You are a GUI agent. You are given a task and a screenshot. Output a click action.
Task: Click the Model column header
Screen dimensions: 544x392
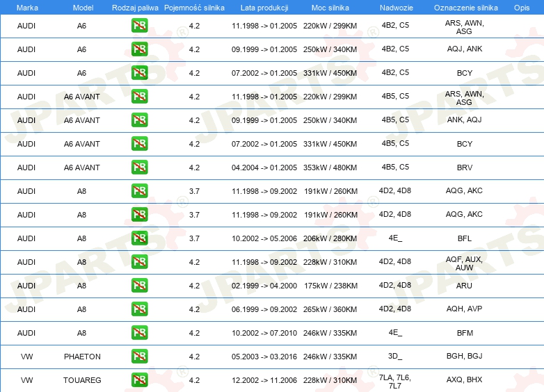coord(83,8)
